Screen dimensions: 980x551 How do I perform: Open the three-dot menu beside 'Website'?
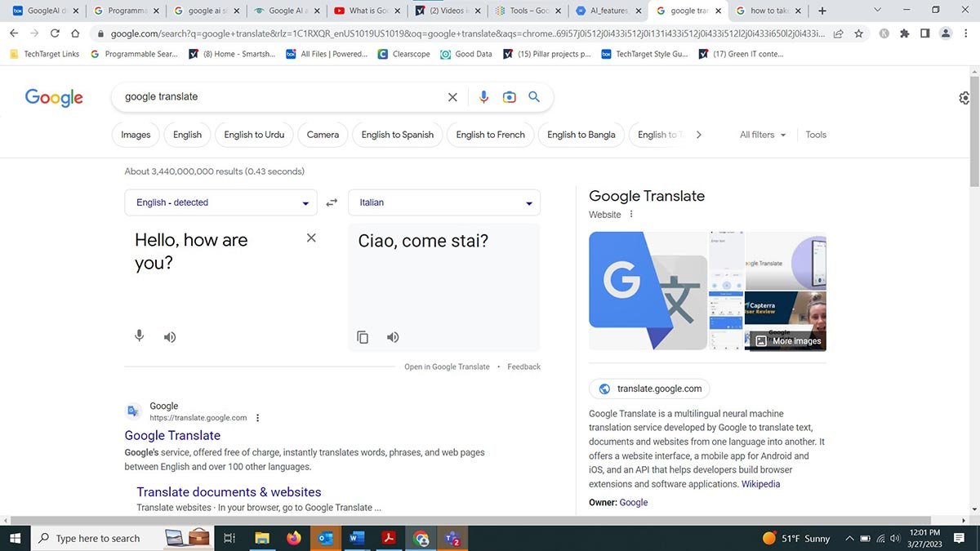(x=630, y=214)
